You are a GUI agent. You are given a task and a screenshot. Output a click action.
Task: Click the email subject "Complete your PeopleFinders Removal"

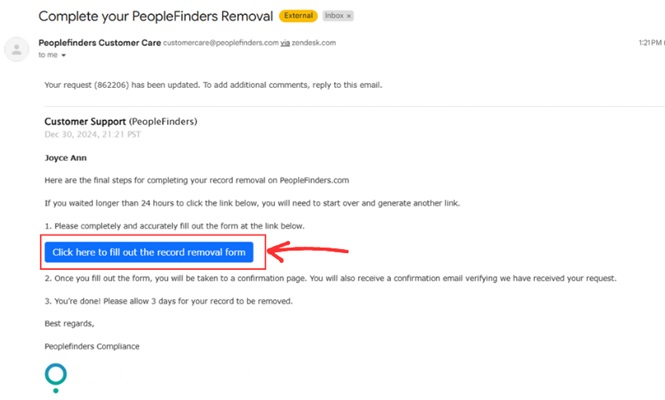click(156, 17)
